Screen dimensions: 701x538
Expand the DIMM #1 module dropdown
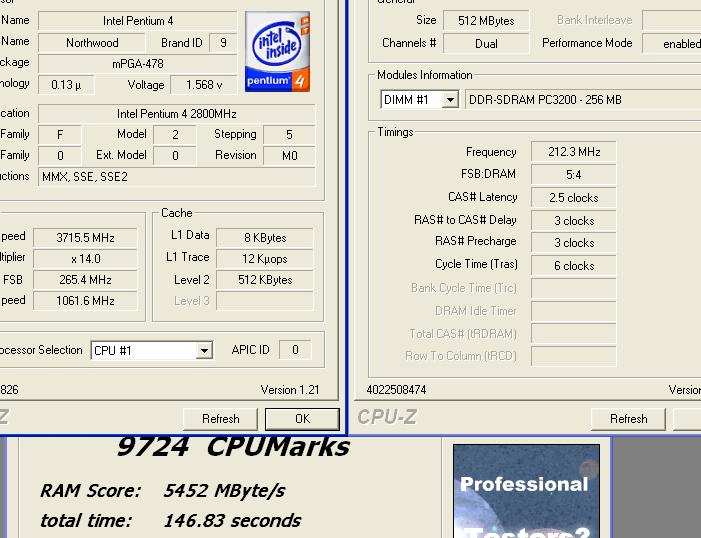(450, 100)
